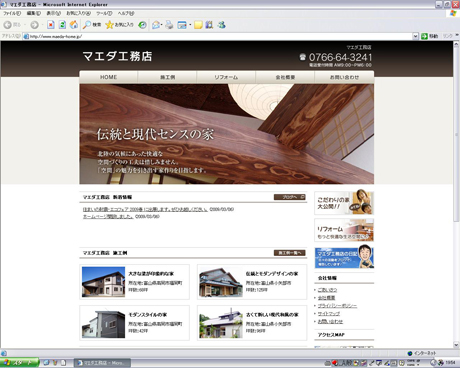This screenshot has height=368, width=460.
Task: Click the Research books toolbar icon
Action: (x=209, y=25)
